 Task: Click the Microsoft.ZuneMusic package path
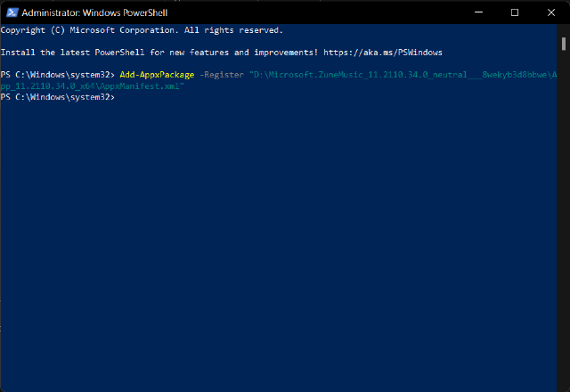[403, 75]
